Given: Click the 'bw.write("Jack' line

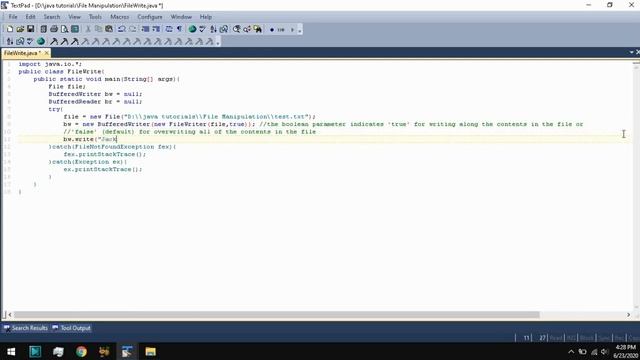Looking at the screenshot, I should [90, 139].
